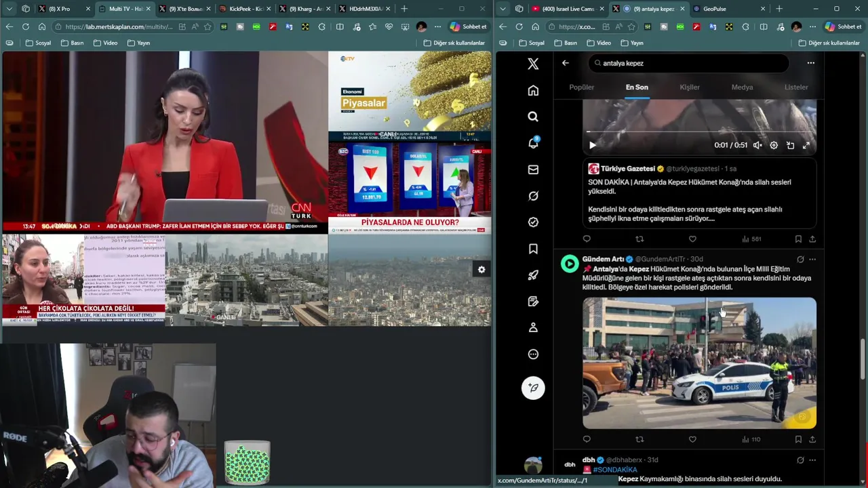This screenshot has width=868, height=488.
Task: Open the Sosyal bookmarks folder in left browser
Action: pyautogui.click(x=38, y=43)
